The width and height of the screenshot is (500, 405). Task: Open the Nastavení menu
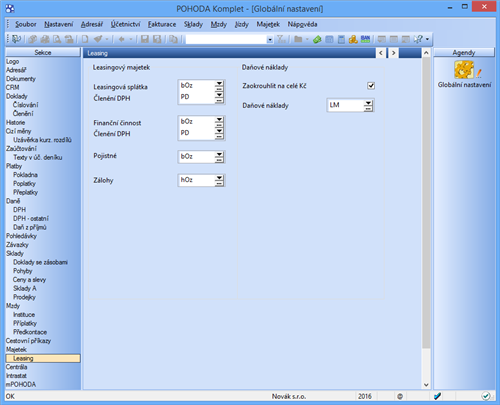59,24
